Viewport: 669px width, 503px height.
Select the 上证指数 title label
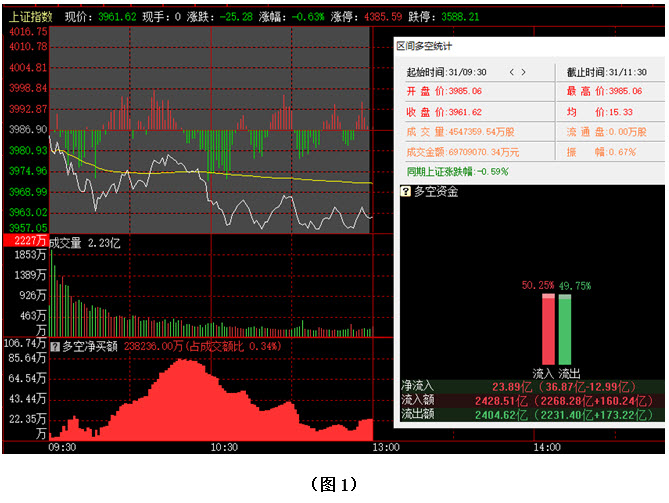[x=28, y=17]
